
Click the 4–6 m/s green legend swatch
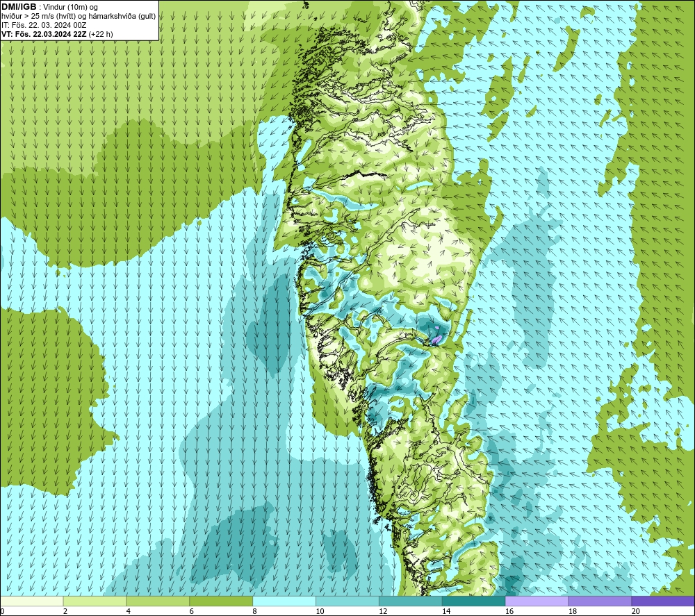click(158, 601)
